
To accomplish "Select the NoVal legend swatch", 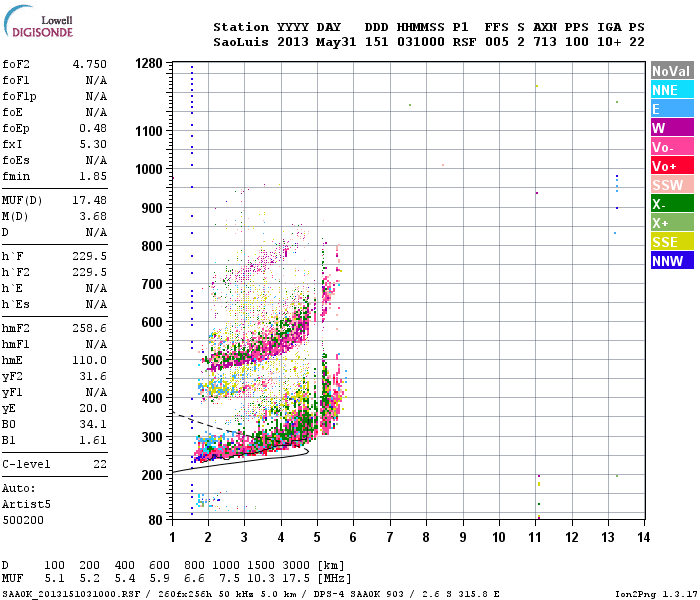I will (x=672, y=71).
